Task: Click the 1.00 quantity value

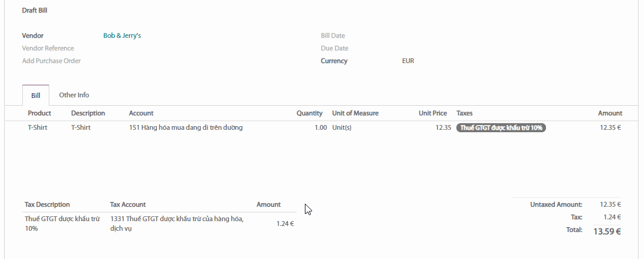Action: point(320,127)
